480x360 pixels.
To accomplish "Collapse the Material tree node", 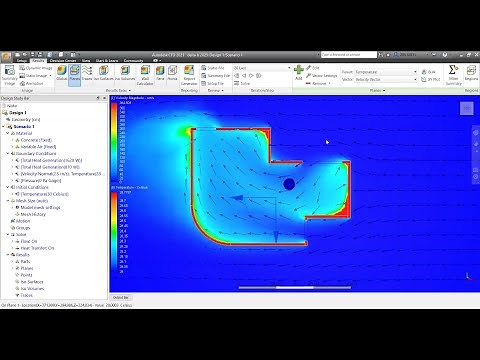I will pos(8,133).
